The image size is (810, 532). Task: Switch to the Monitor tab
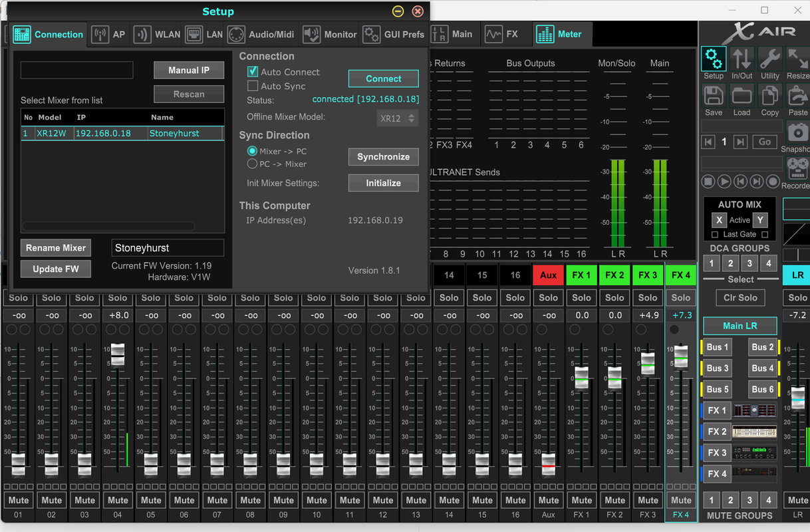tap(330, 35)
